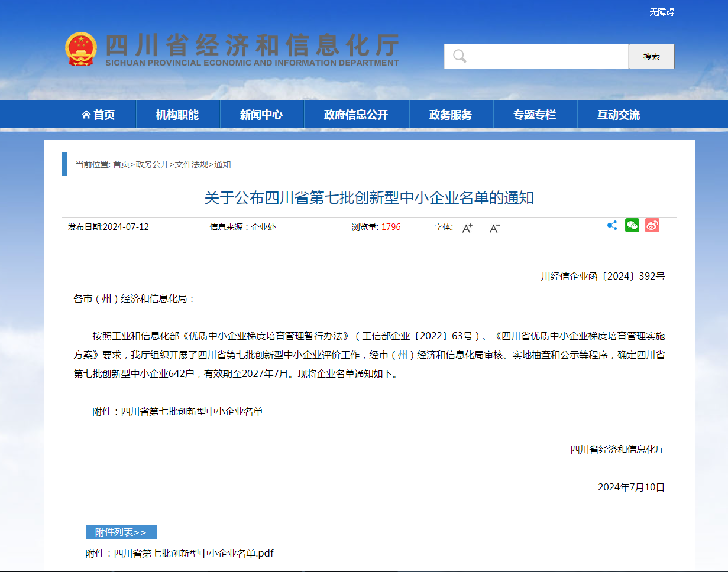Go to 通知 in the breadcrumb
728x572 pixels.
pyautogui.click(x=224, y=165)
